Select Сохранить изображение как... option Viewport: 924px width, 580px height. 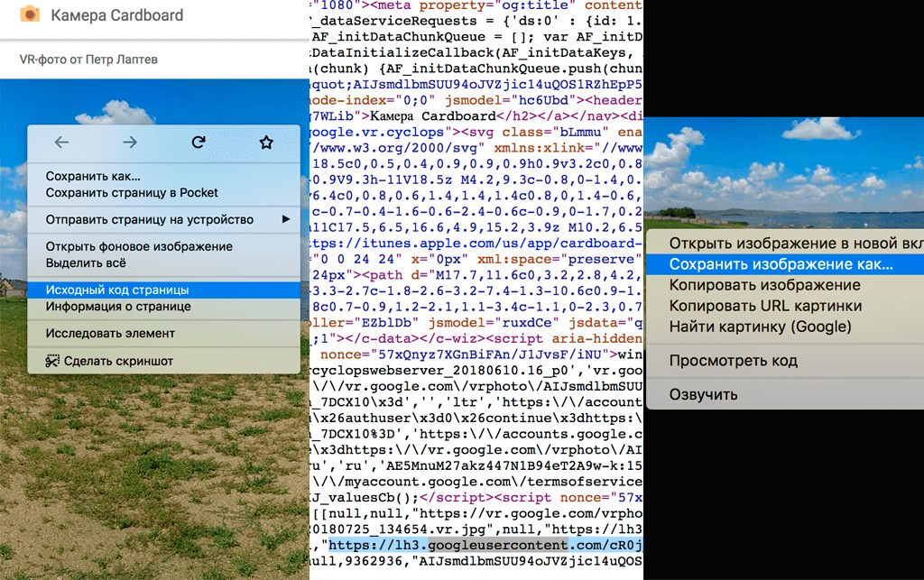pos(781,264)
